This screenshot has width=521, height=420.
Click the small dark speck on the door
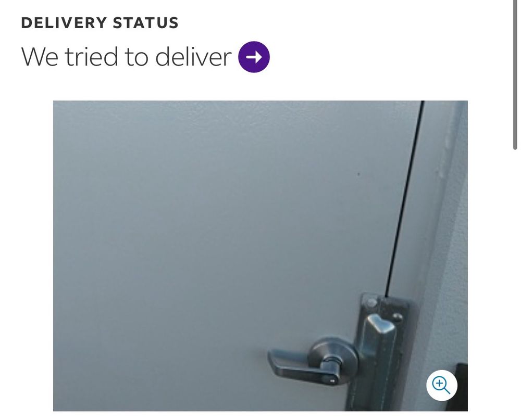[358, 174]
